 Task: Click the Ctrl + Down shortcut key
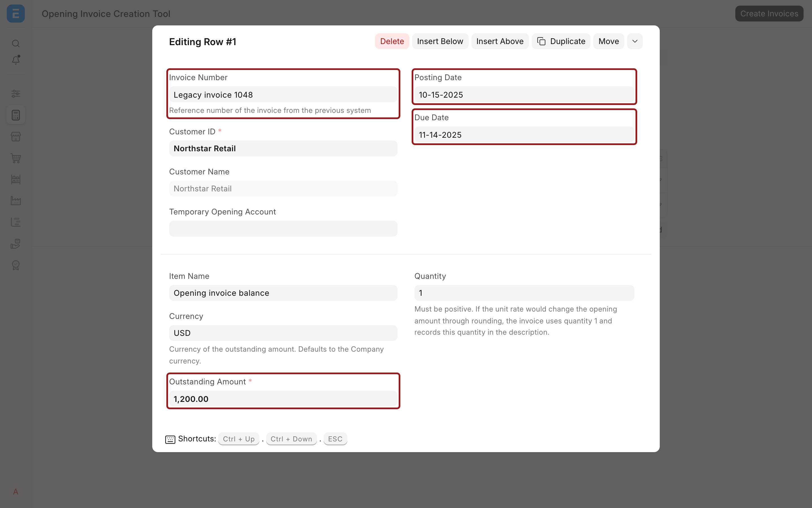coord(291,439)
